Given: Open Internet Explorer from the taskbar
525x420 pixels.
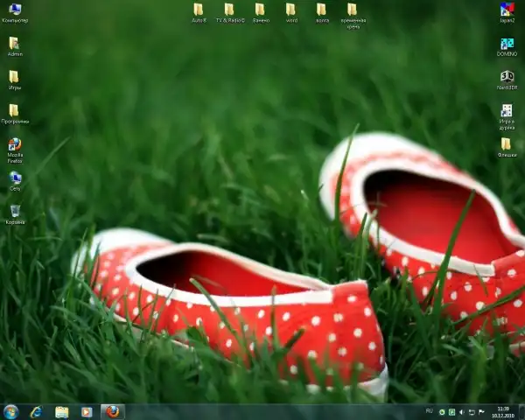Looking at the screenshot, I should pyautogui.click(x=37, y=411).
